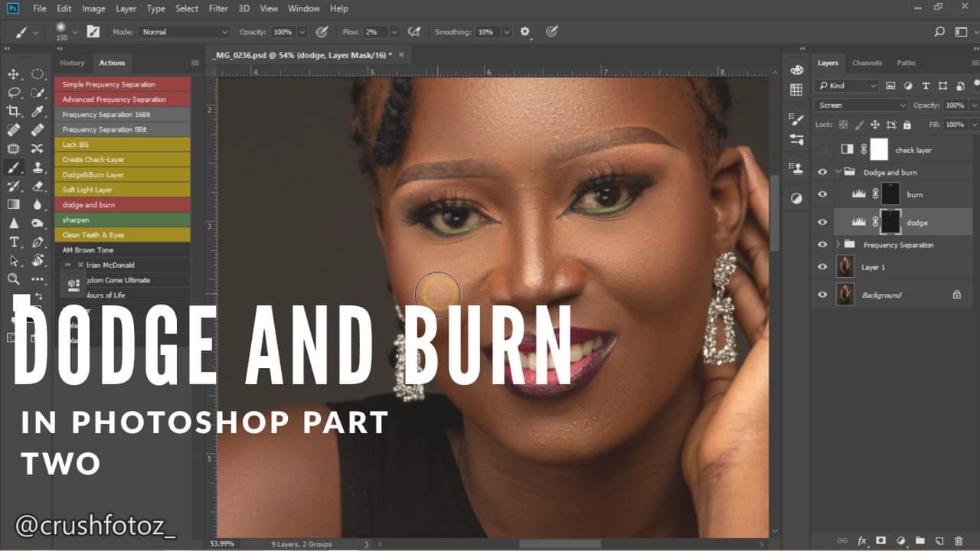The image size is (980, 551).
Task: Toggle lock all for layer
Action: [907, 124]
